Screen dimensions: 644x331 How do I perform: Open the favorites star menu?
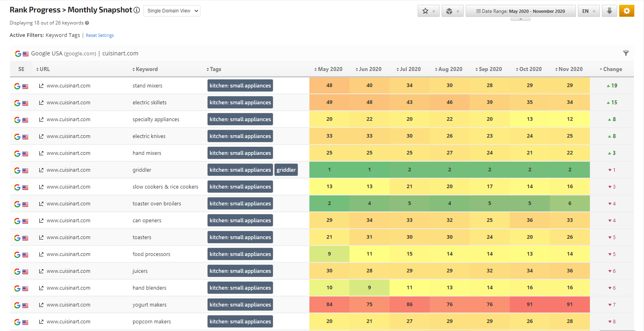428,11
